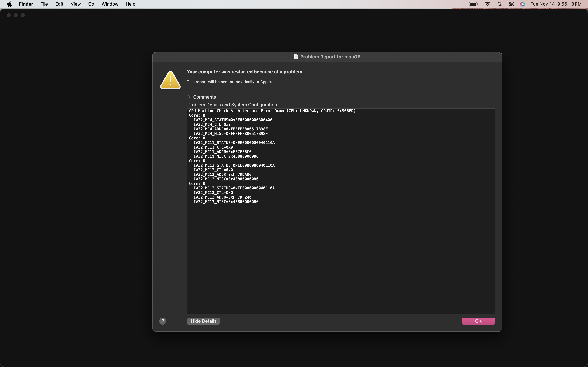Open the Finder menu
The height and width of the screenshot is (367, 588).
click(x=26, y=4)
